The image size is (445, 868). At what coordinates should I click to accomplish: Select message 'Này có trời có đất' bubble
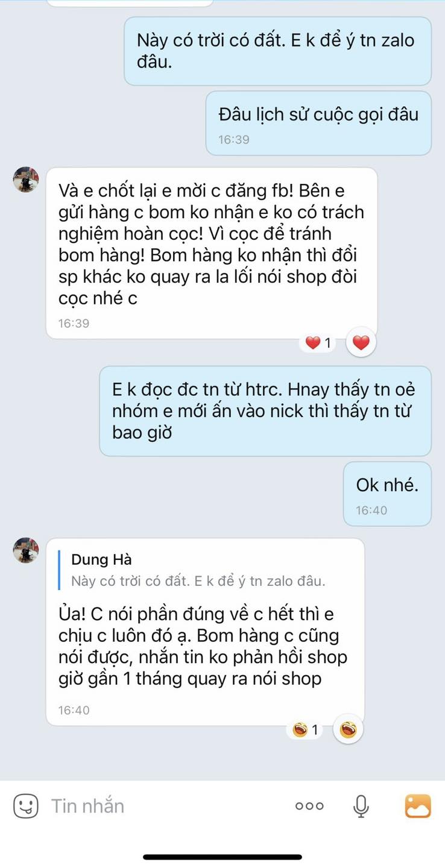[x=277, y=51]
